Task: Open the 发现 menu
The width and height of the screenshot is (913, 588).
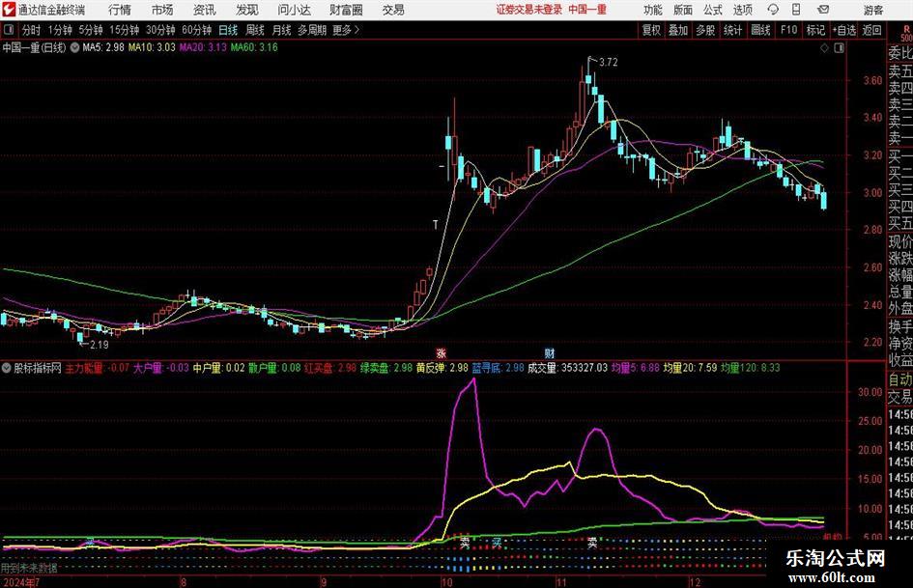Action: [x=247, y=10]
